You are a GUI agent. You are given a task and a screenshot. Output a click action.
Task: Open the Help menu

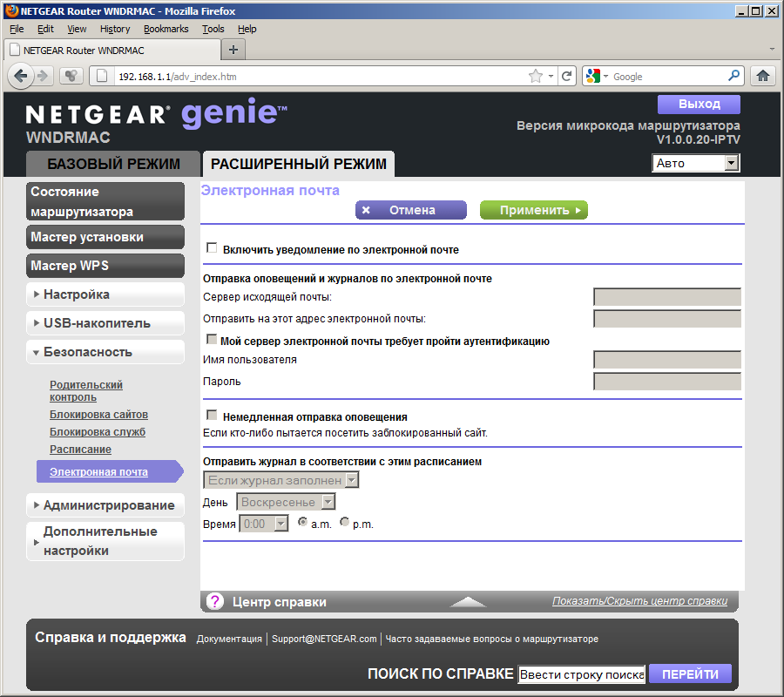(247, 29)
